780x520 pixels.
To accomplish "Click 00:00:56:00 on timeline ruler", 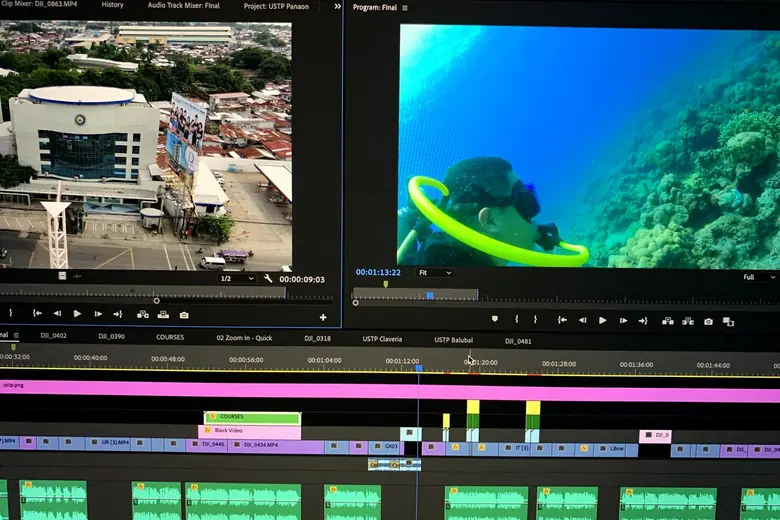I will [246, 360].
